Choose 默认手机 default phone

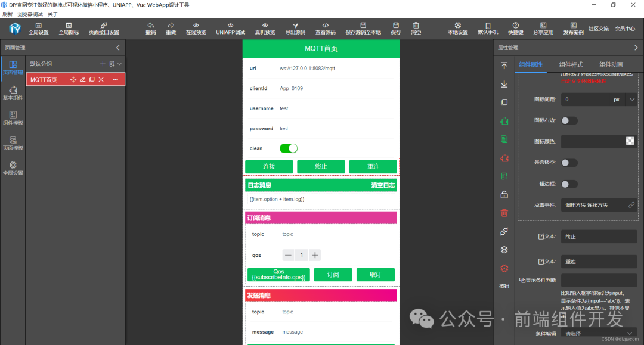coord(488,29)
